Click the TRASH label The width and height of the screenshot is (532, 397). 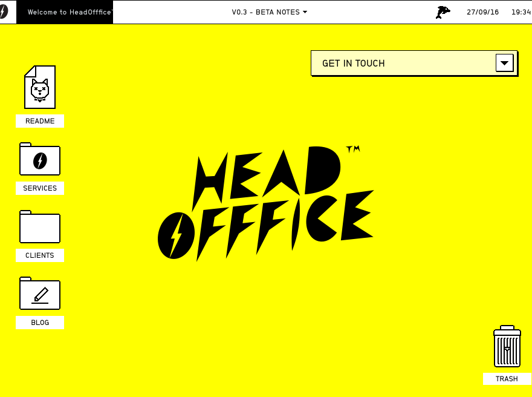tap(507, 379)
